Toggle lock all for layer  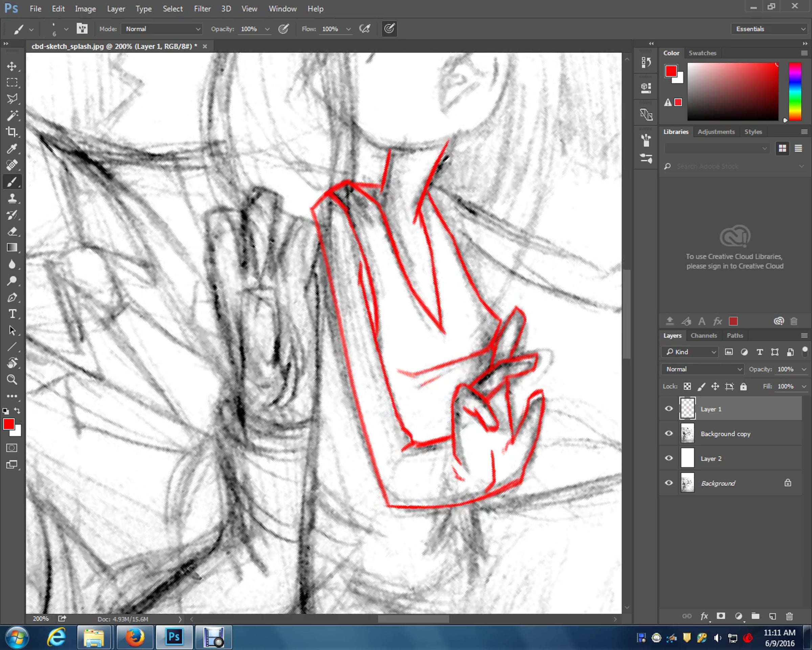point(743,387)
